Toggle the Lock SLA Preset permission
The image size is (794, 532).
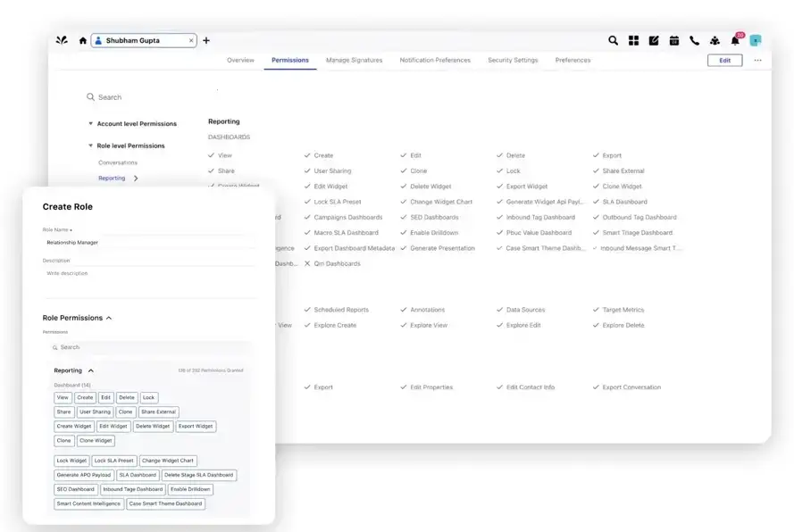pyautogui.click(x=307, y=202)
